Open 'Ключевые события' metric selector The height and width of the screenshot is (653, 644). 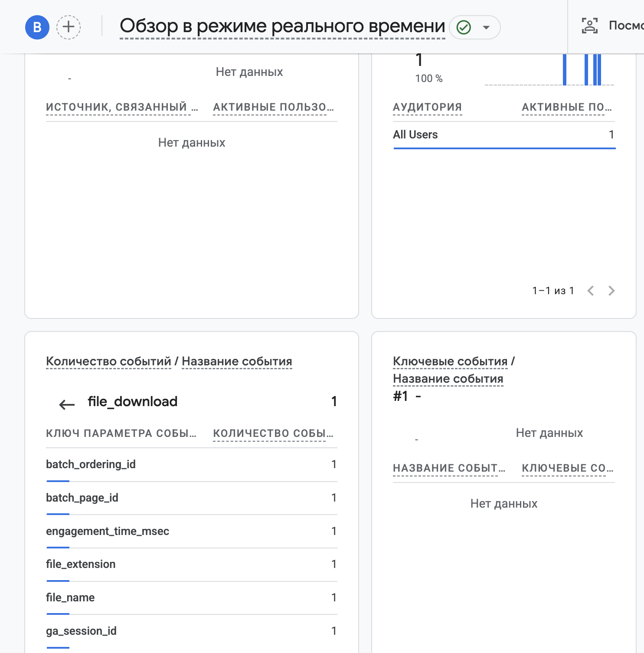tap(450, 361)
